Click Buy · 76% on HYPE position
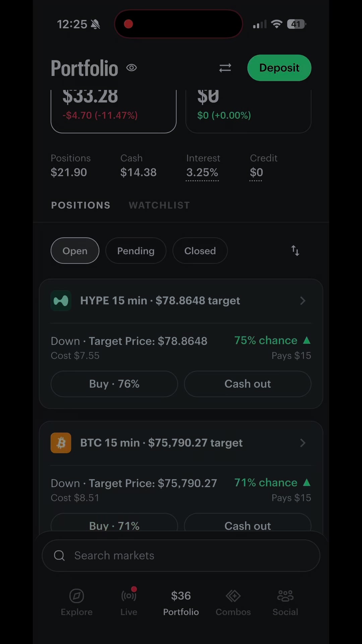362x644 pixels. point(114,384)
